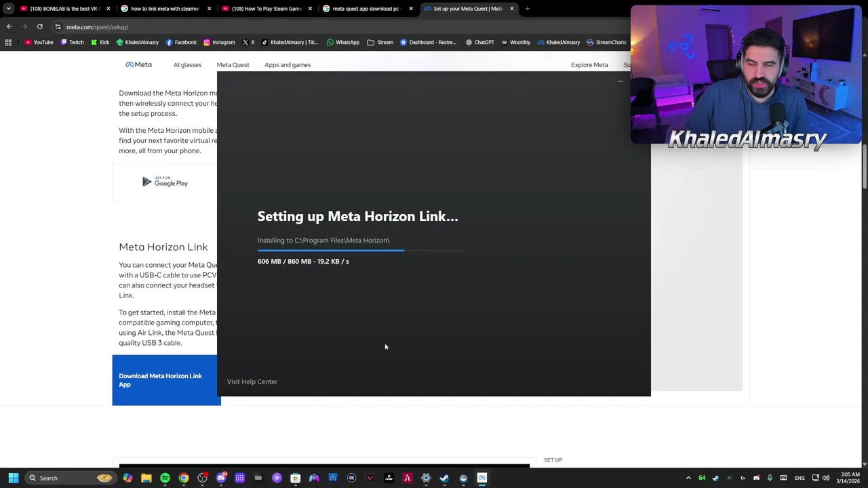Open the volume control in system tray
Viewport: 868px width, 488px height.
(825, 478)
